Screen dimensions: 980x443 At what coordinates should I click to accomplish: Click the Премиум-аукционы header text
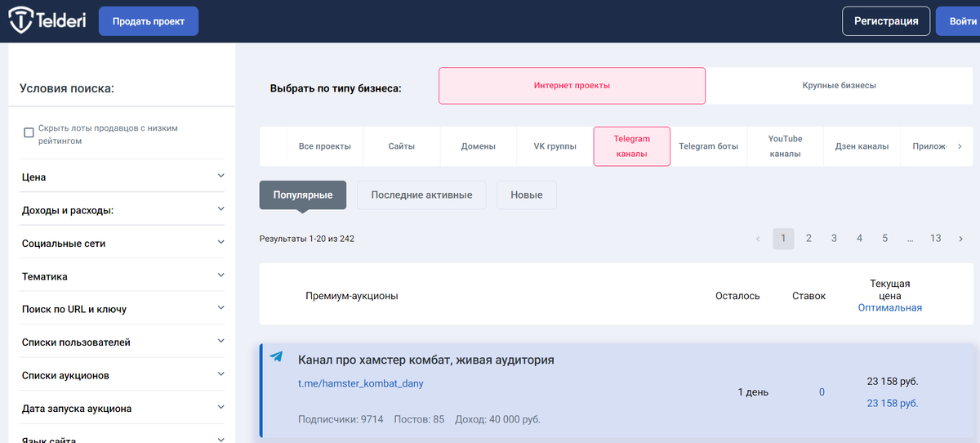(x=352, y=296)
